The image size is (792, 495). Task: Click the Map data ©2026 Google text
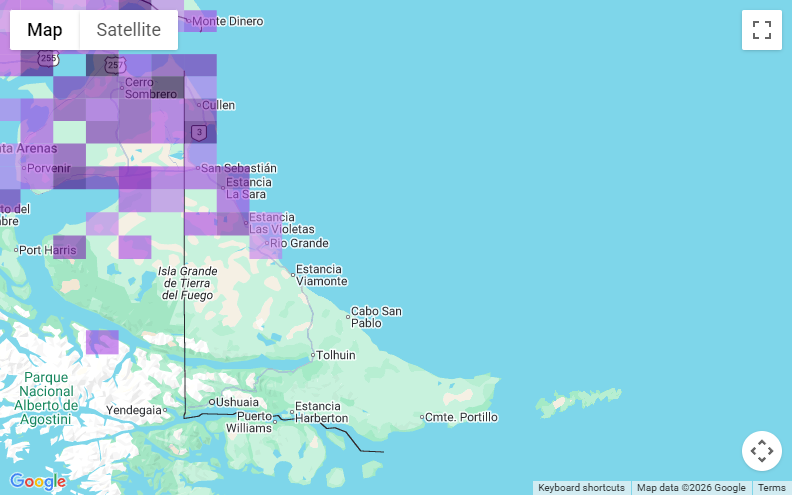[x=691, y=488]
